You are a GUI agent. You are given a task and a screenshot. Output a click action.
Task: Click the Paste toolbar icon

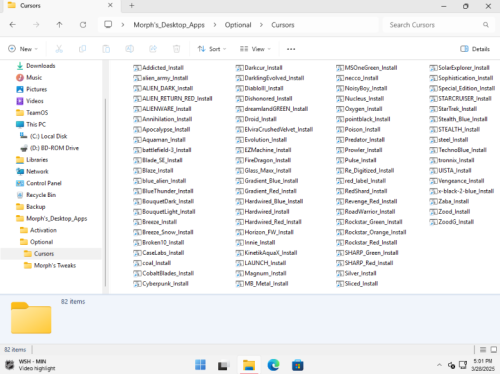106,49
